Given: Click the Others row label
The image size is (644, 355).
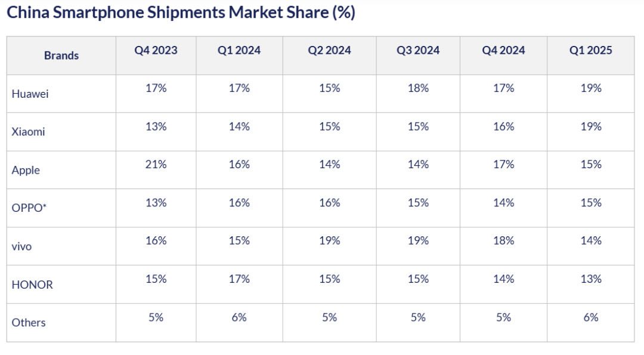Looking at the screenshot, I should 29,323.
